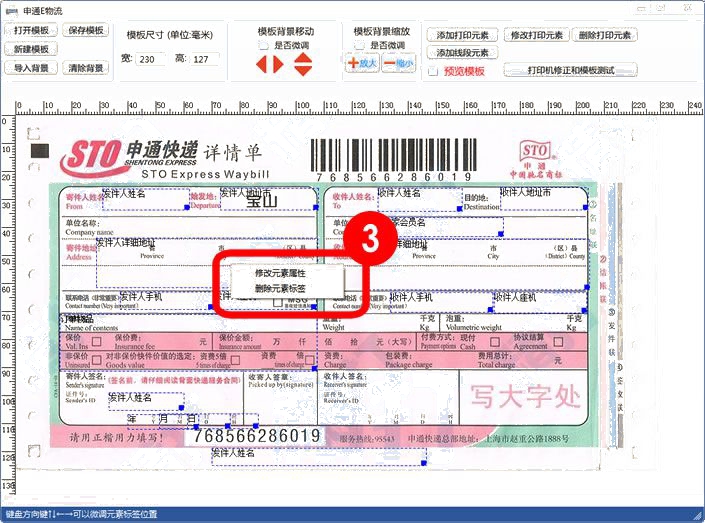Screen dimensions: 705x523
Task: Create new template via 新建模板
Action: pos(31,49)
